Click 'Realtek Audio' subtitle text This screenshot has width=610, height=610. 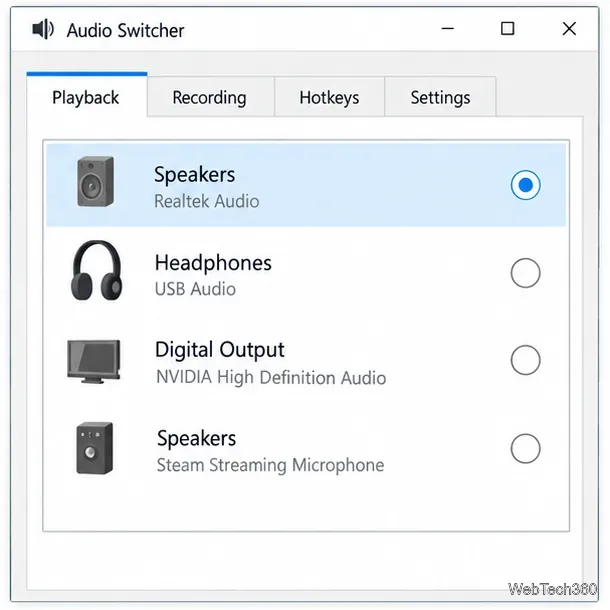pos(207,201)
